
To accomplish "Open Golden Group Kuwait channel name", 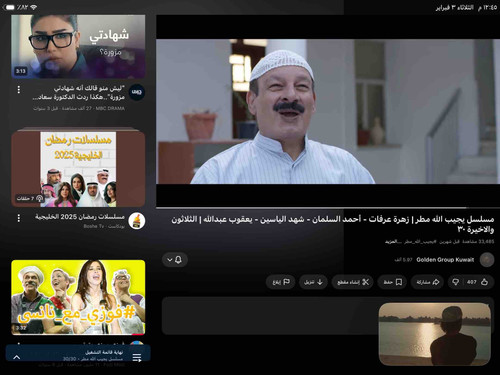I will [445, 260].
